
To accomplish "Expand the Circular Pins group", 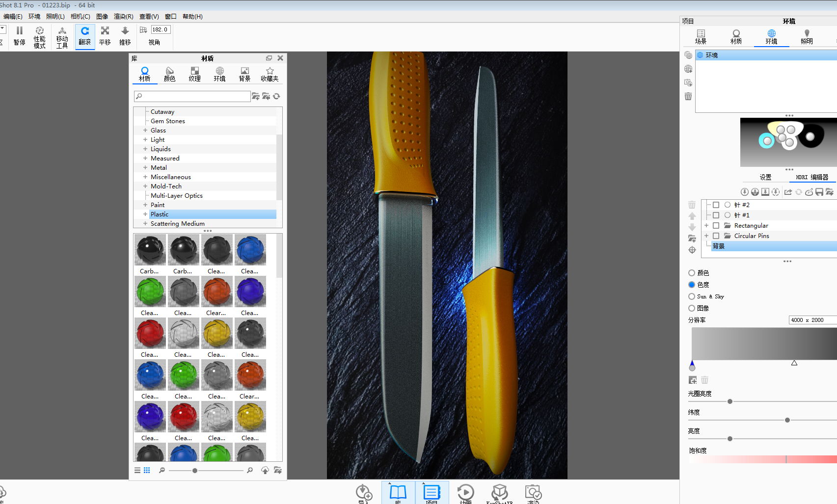I will pyautogui.click(x=706, y=236).
